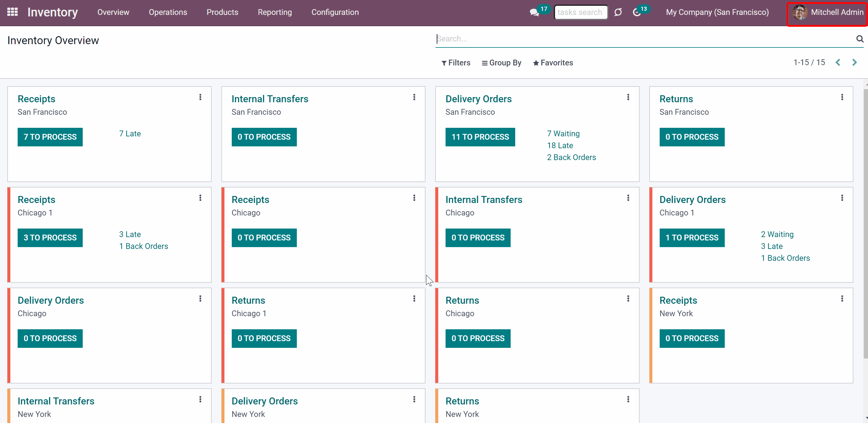
Task: Click the page scrollbar on the right
Action: coord(865,224)
